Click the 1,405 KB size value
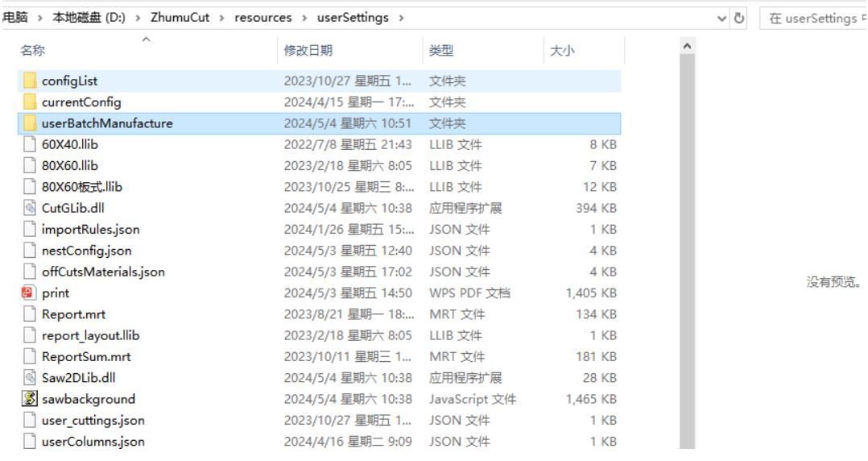Screen dimensions: 868x461 tap(591, 293)
